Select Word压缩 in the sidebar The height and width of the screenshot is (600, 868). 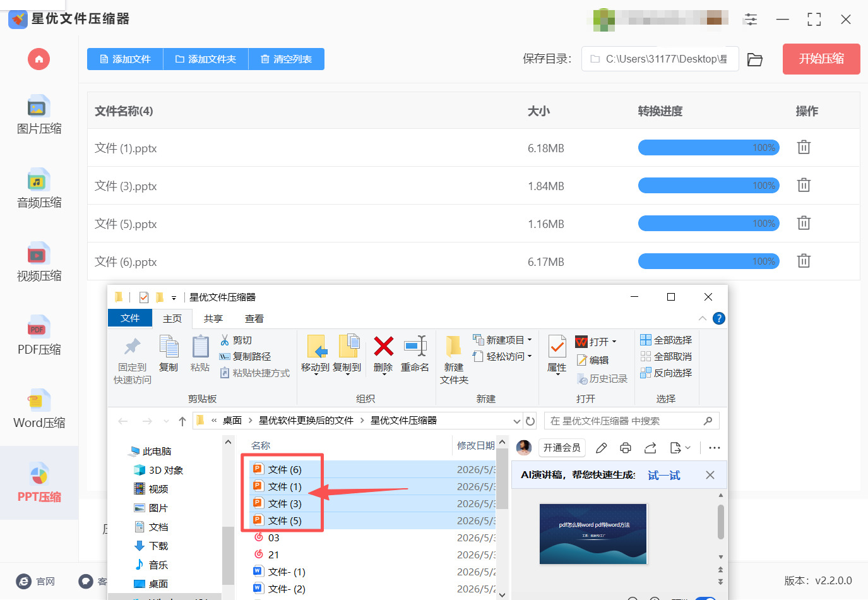39,409
